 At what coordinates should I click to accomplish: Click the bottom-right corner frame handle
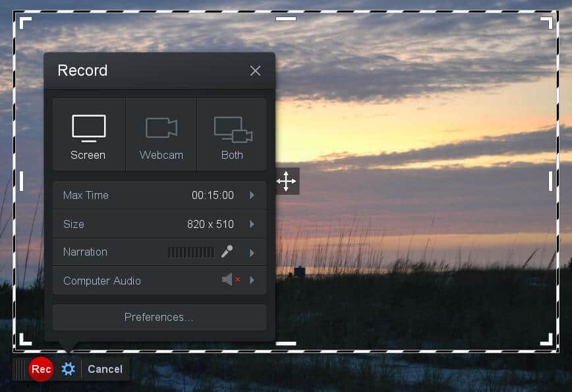546,339
